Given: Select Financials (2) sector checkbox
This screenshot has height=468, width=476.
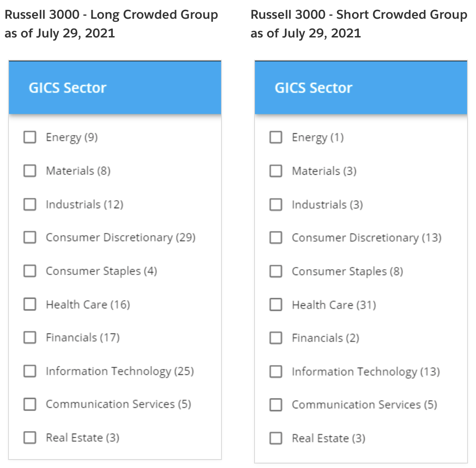Looking at the screenshot, I should [276, 338].
